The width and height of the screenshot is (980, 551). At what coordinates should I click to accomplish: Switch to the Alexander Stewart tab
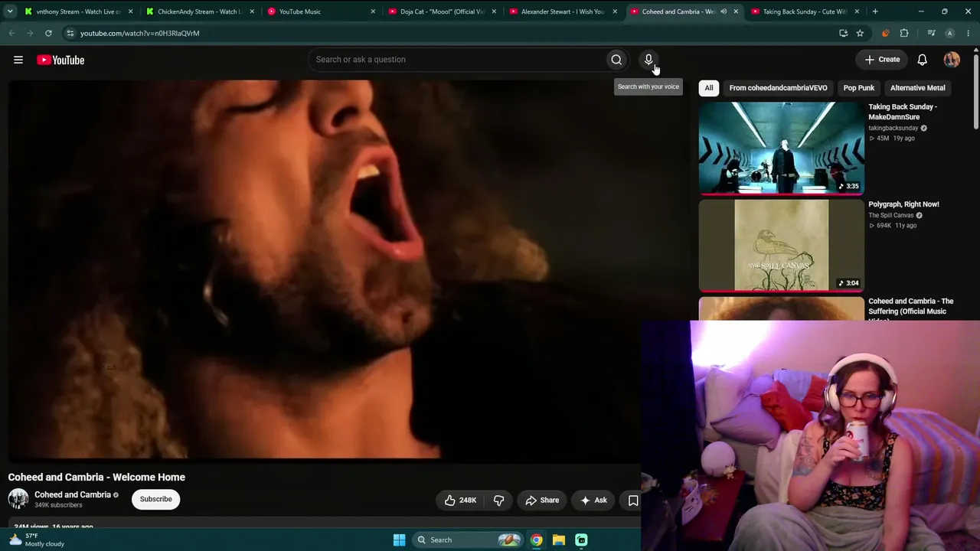pyautogui.click(x=561, y=11)
